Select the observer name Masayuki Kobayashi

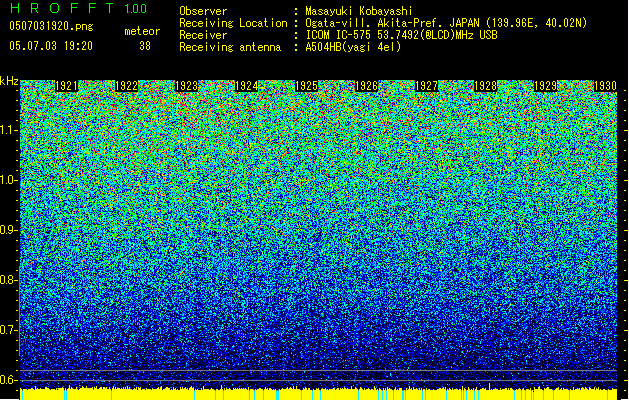[359, 11]
